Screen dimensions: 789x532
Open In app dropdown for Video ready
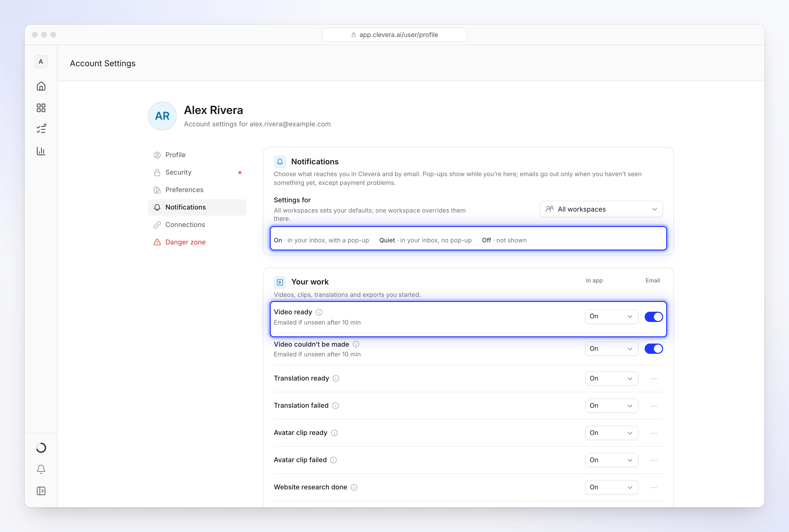point(611,317)
